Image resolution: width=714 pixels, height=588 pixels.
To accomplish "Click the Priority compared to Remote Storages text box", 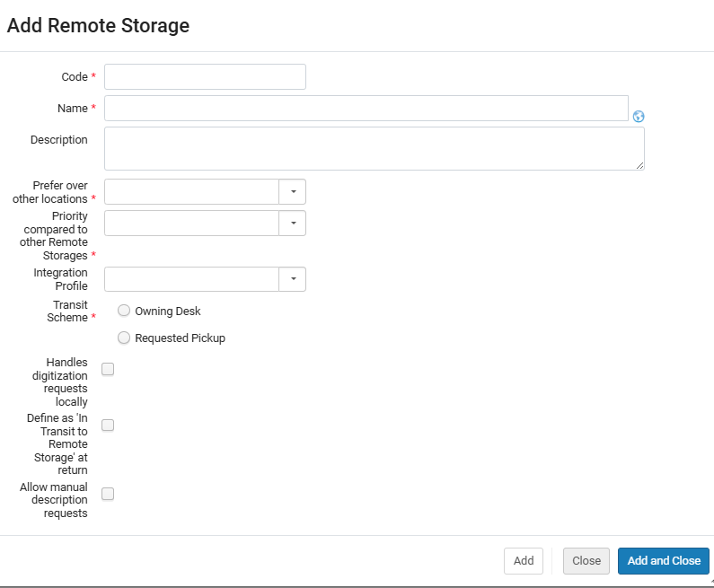I will tap(191, 224).
